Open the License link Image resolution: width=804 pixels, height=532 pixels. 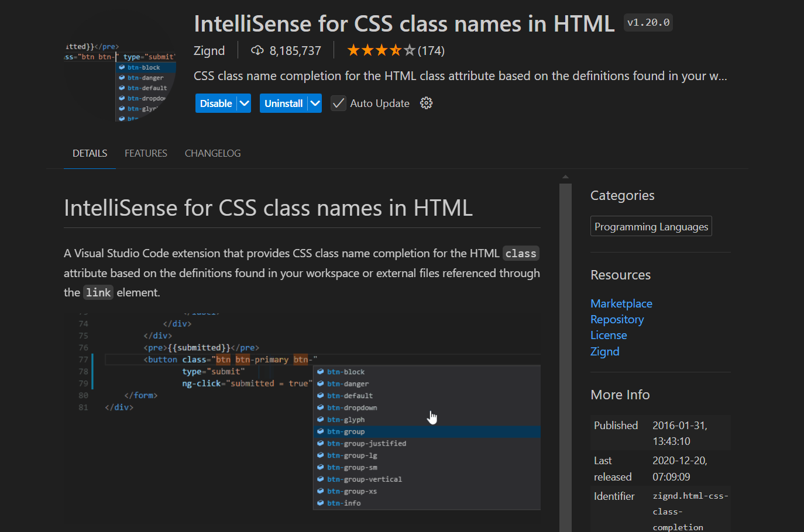pyautogui.click(x=609, y=335)
